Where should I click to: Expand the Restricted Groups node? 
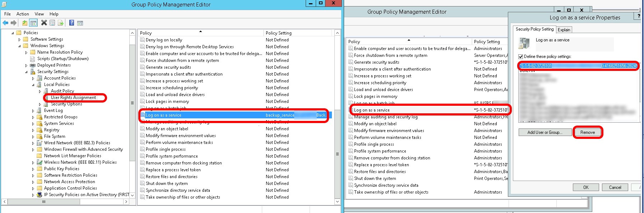33,117
